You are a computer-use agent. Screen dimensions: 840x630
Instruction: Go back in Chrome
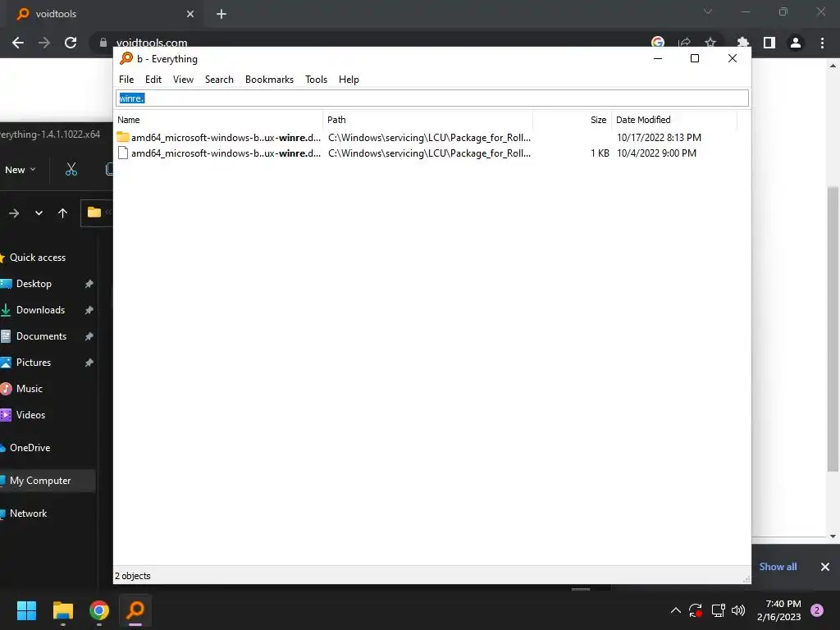pos(18,43)
